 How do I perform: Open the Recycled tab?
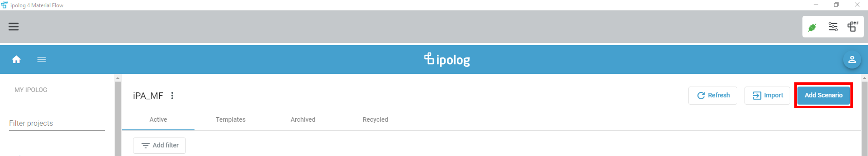point(375,120)
